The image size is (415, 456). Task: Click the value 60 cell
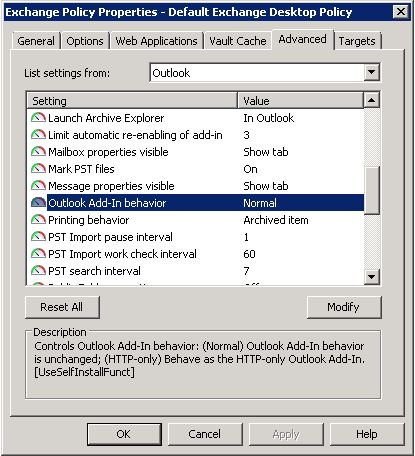click(249, 254)
